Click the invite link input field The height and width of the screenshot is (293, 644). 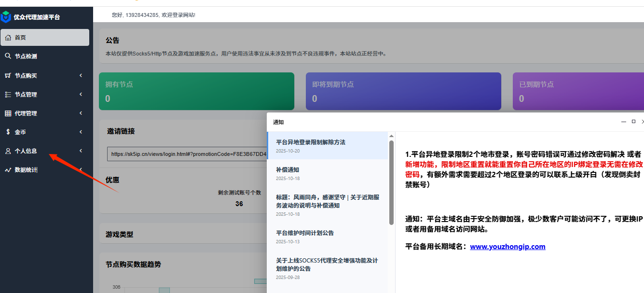tap(187, 154)
